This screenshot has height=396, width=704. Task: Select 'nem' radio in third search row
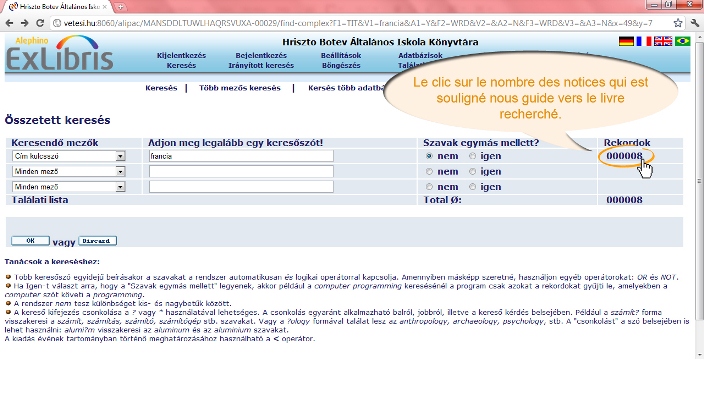pyautogui.click(x=429, y=187)
